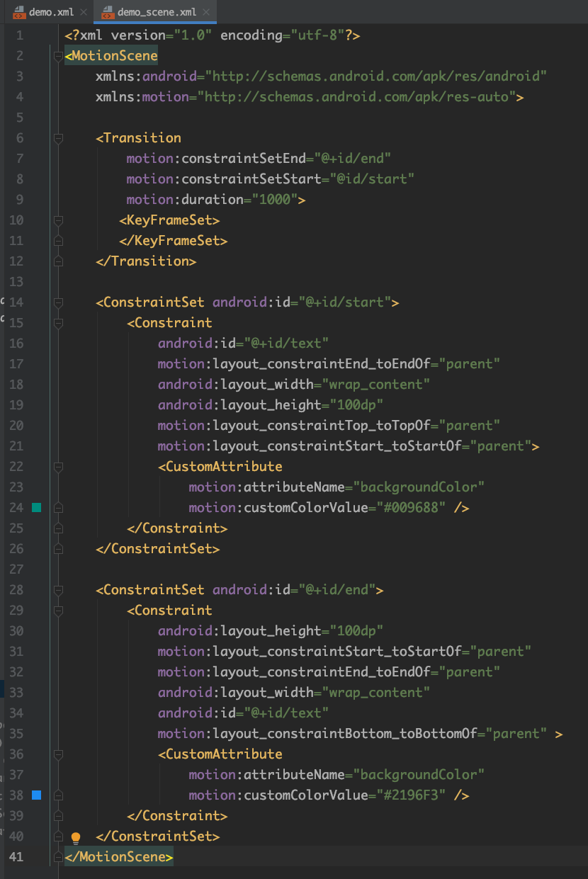The image size is (588, 879).
Task: Click "backgroundColor" value on line 37
Action: coord(419,774)
